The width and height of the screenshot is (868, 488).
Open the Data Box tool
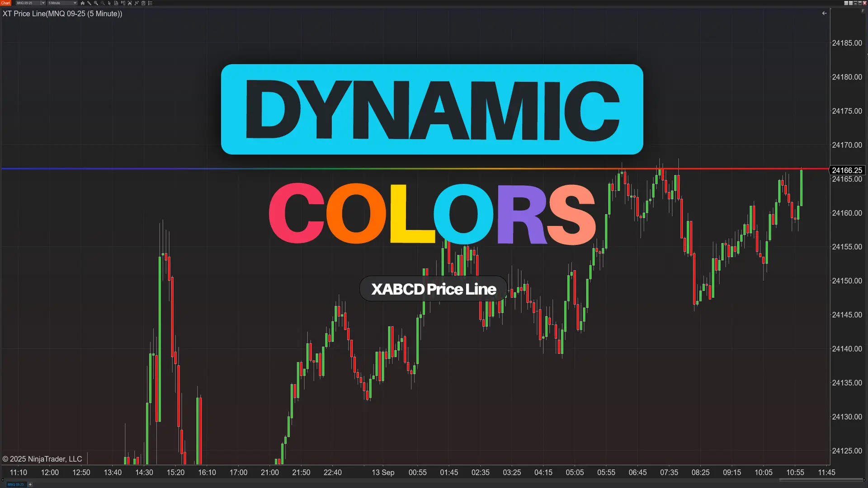point(116,3)
